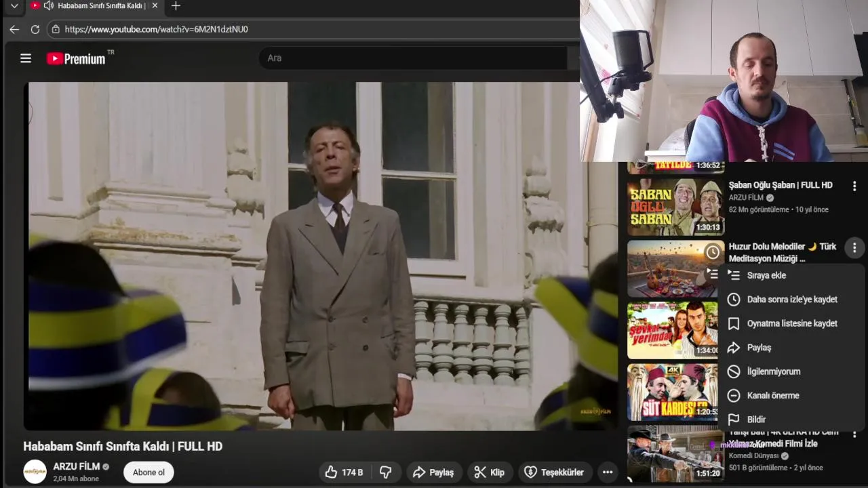
Task: Choose Daha sonra izle'ye kaydet
Action: tap(791, 300)
